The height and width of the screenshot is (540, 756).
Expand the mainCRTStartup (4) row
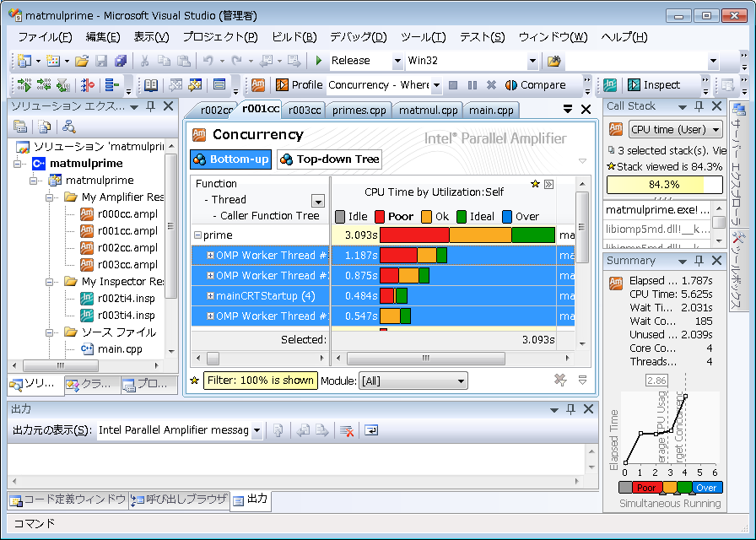[x=210, y=295]
